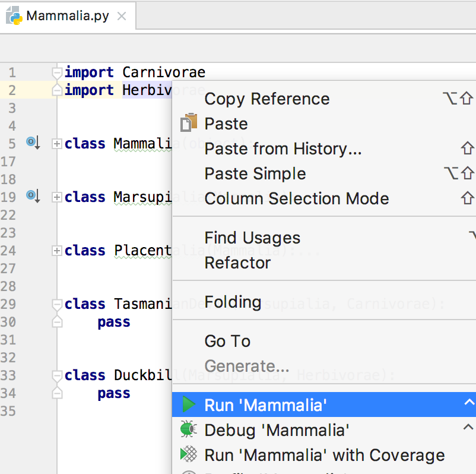Expand the folded class Placentalia block

tap(57, 251)
